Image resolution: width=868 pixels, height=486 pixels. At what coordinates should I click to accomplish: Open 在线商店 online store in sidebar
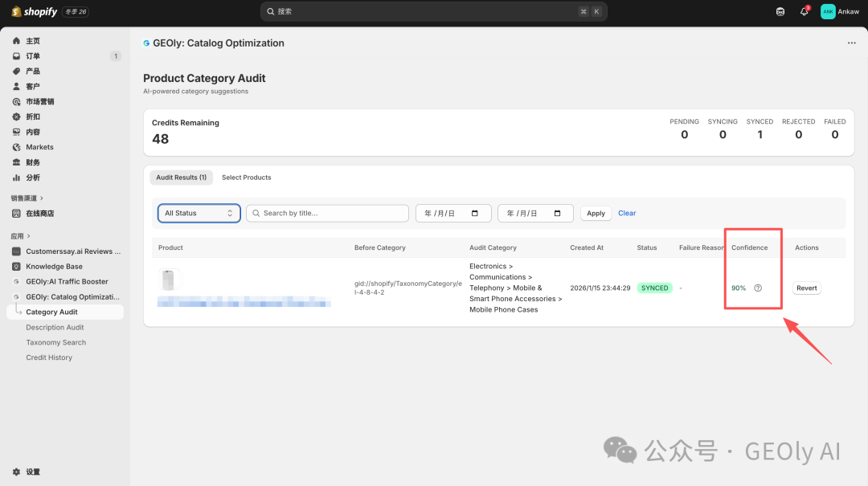[x=40, y=214]
